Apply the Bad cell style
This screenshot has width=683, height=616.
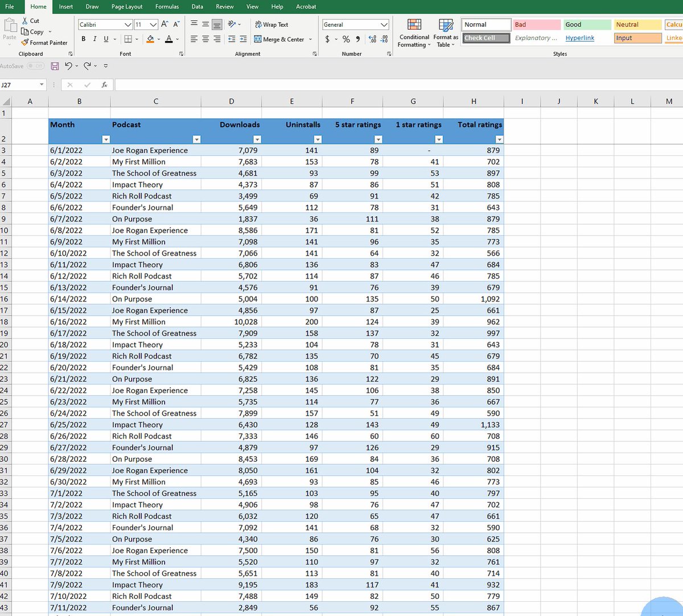tap(537, 24)
